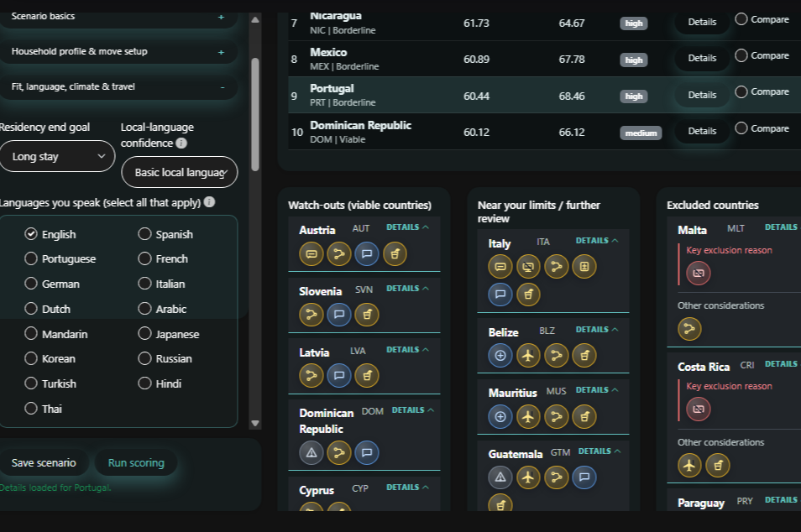Click Belize's airplane icon
This screenshot has width=801, height=532.
click(x=528, y=355)
